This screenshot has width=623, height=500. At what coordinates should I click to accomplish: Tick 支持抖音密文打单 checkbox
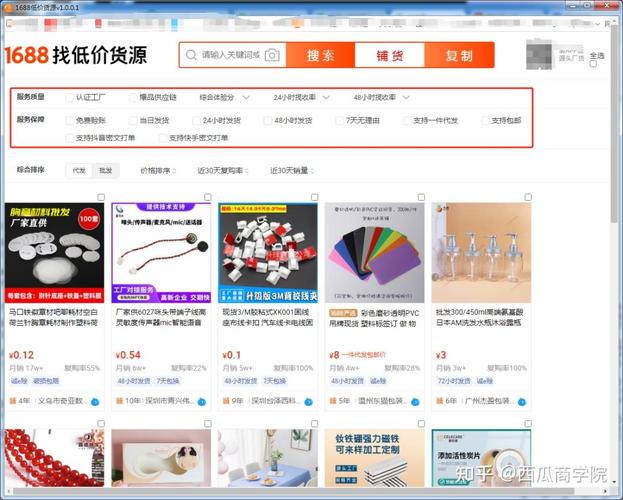click(70, 138)
